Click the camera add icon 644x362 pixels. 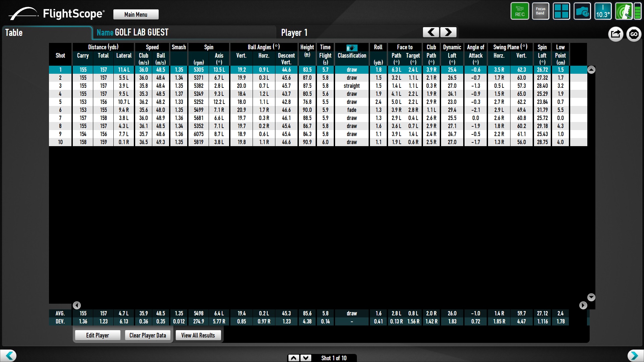coord(582,11)
